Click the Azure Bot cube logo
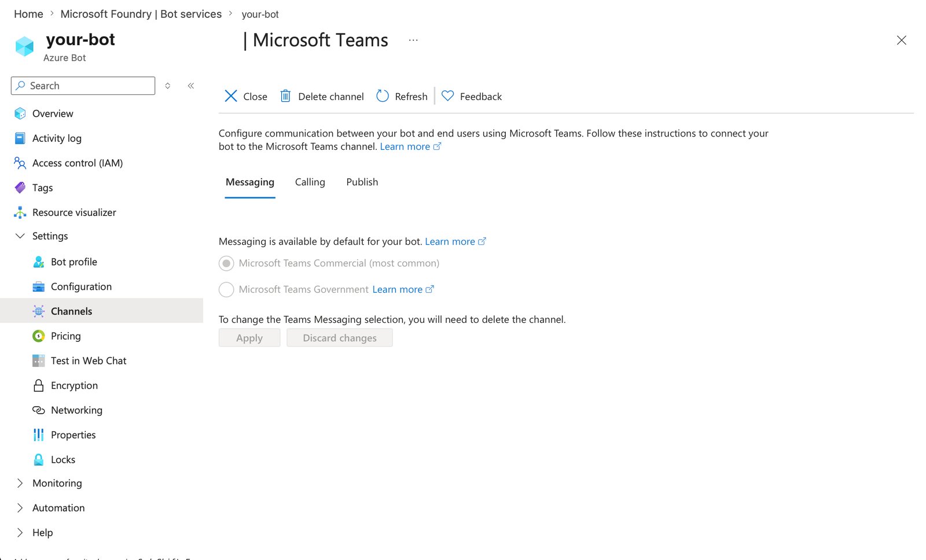This screenshot has width=926, height=560. click(x=24, y=46)
